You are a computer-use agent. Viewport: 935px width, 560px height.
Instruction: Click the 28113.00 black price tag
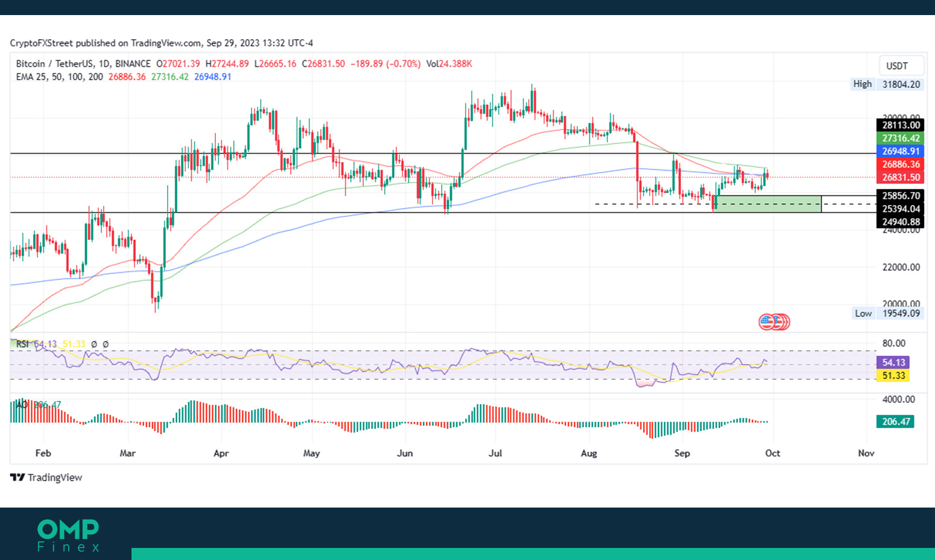click(900, 125)
